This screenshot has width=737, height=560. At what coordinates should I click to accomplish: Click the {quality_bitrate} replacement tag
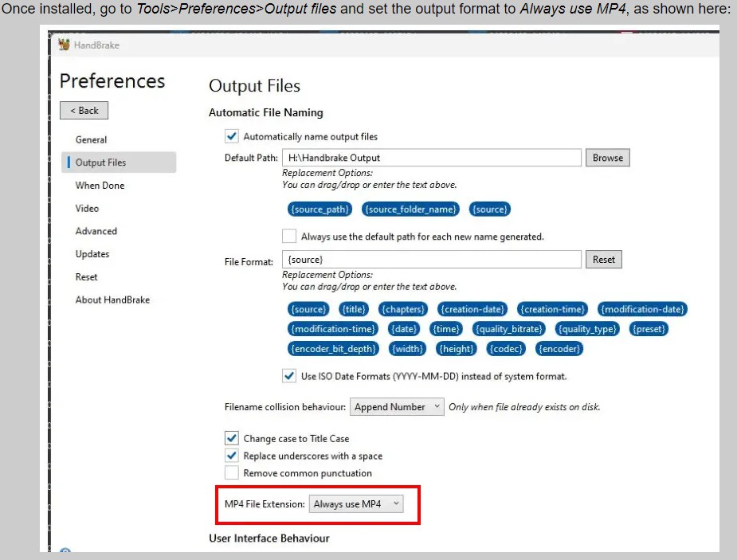click(x=509, y=329)
